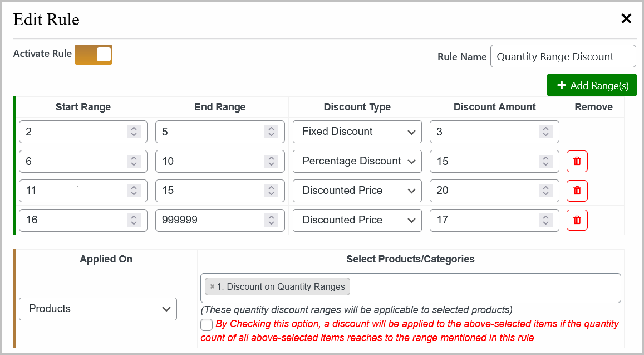This screenshot has width=644, height=355.
Task: Click the Add Range(s) button
Action: coord(592,85)
